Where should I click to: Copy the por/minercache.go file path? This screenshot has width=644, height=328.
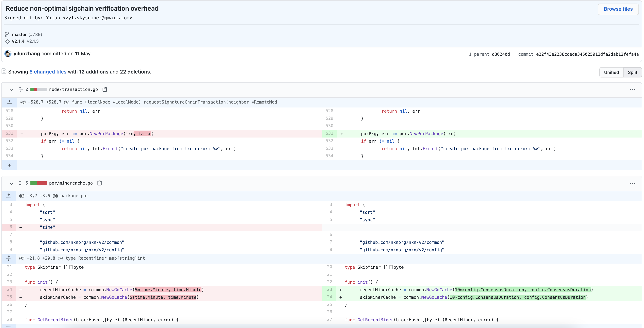[x=100, y=183]
